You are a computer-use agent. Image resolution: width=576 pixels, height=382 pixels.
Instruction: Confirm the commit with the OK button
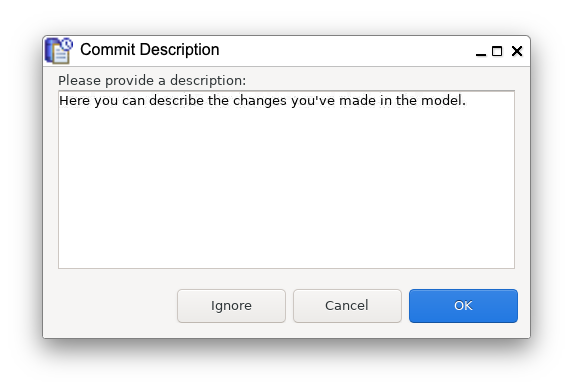coord(463,306)
